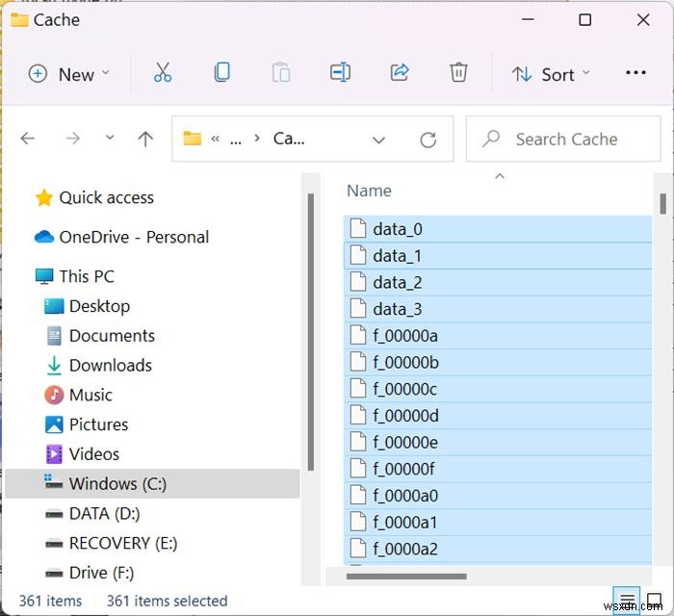Sort by the Name column header
This screenshot has height=616, width=674.
coord(369,191)
